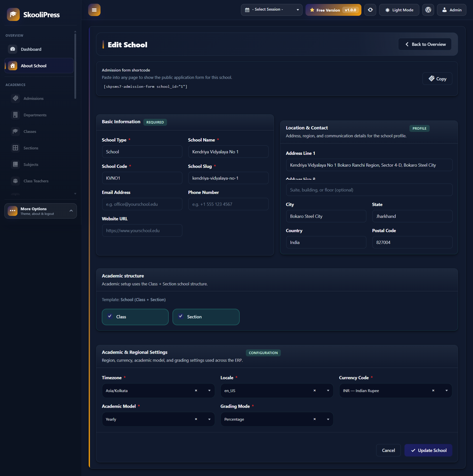Screen dimensions: 473x476
Task: Click the School Type field
Action: (142, 152)
